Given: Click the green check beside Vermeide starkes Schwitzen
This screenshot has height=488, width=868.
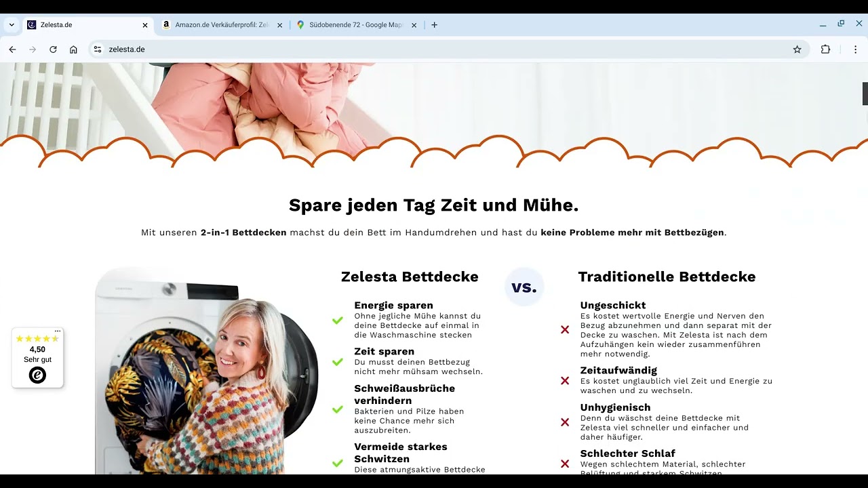Looking at the screenshot, I should 337,464.
